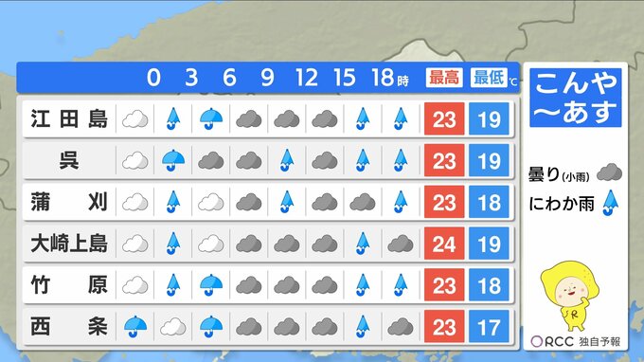The height and width of the screenshot is (362, 644).
Task: Click the 大崎上島 location name
Action: (x=69, y=244)
